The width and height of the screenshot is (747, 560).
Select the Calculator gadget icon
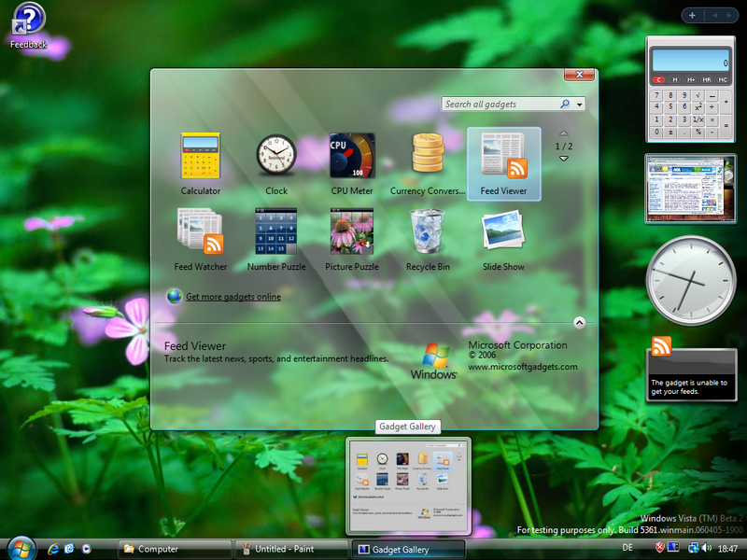(201, 157)
